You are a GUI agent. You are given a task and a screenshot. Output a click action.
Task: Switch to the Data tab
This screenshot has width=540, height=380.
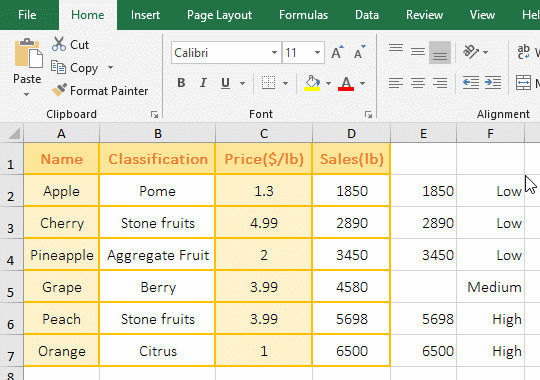point(367,15)
